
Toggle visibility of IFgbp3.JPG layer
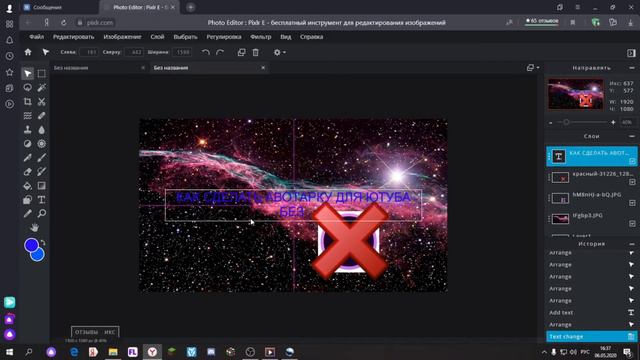point(632,224)
